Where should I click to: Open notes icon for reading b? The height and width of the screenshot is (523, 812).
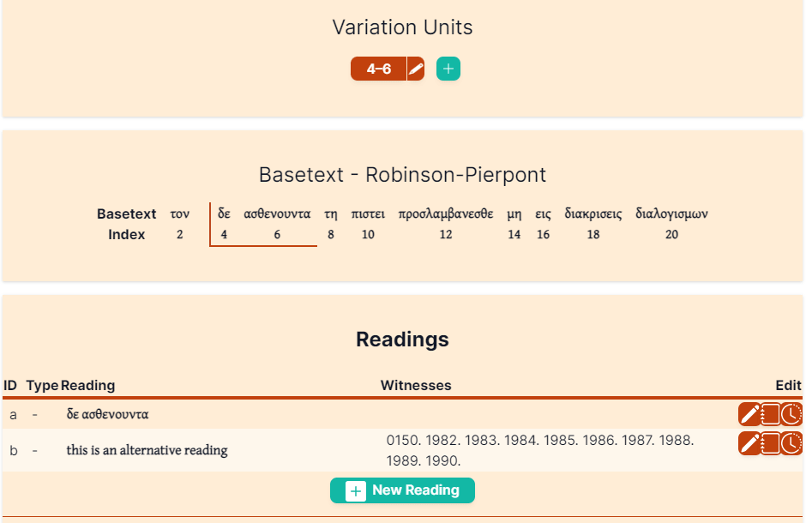[x=771, y=444]
